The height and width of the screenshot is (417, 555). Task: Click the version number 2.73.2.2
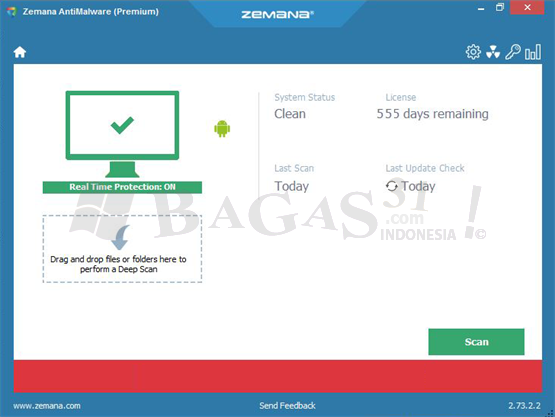[x=525, y=406]
